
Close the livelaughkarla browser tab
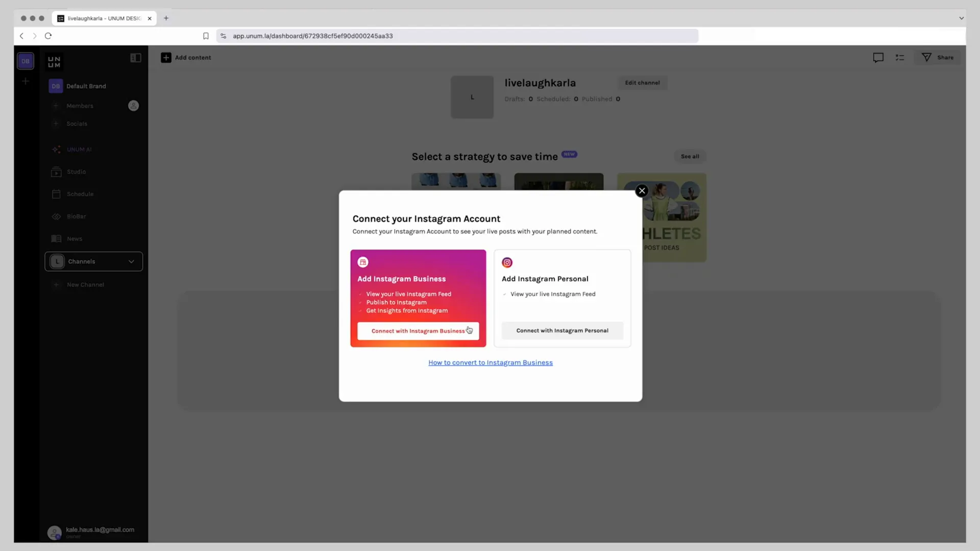point(150,18)
